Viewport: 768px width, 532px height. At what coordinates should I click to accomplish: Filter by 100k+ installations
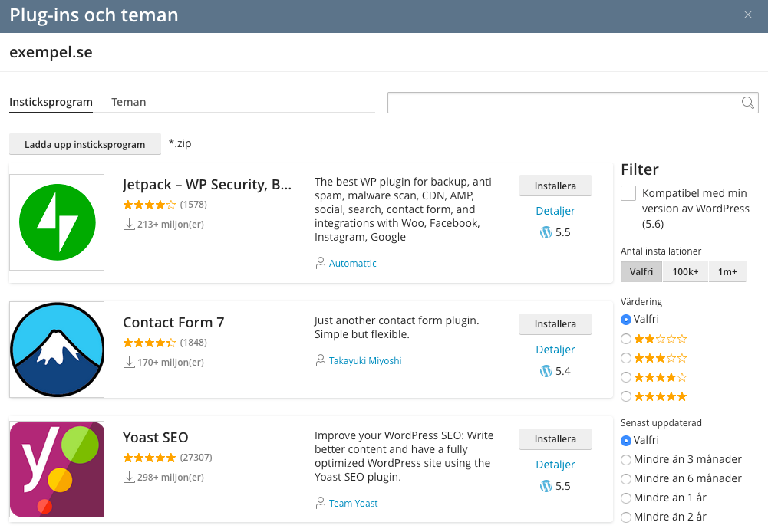click(685, 271)
